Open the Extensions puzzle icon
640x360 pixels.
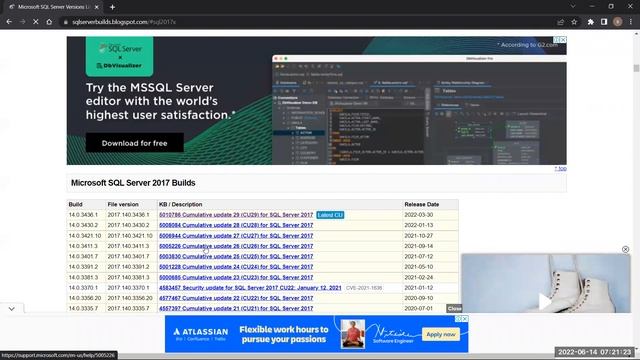591,22
